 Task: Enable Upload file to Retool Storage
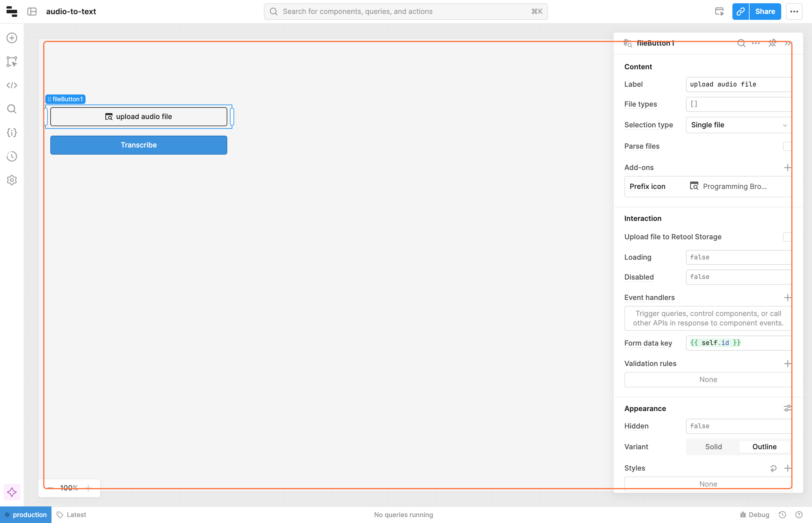click(787, 237)
